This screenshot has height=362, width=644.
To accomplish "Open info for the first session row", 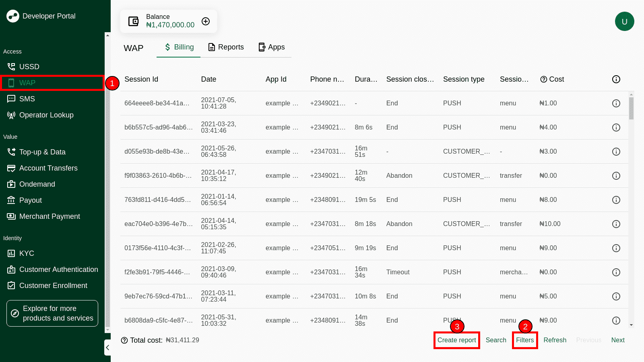I will pyautogui.click(x=616, y=103).
